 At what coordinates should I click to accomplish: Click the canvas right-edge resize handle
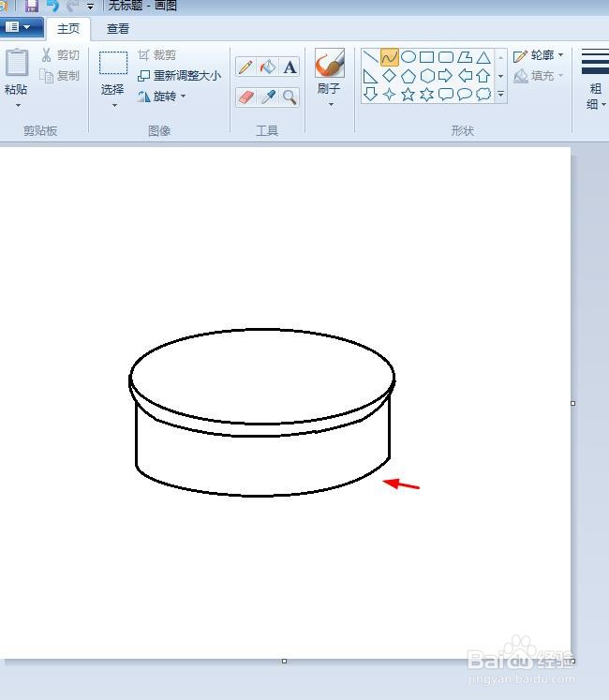coord(572,403)
